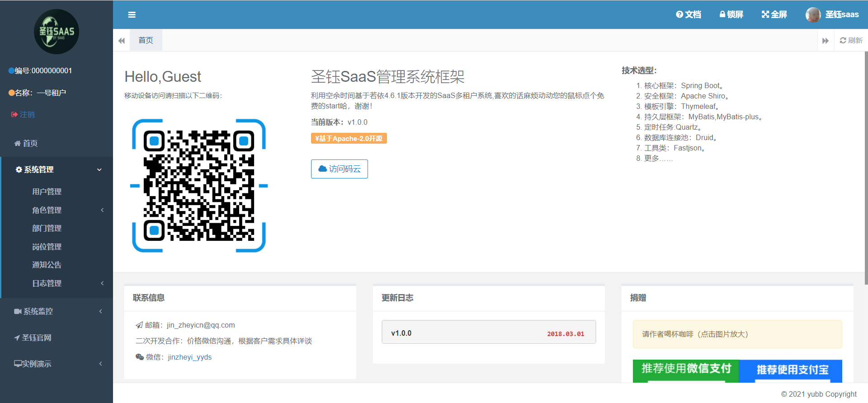Click the 当前版本: v1.0.0 text

point(339,122)
